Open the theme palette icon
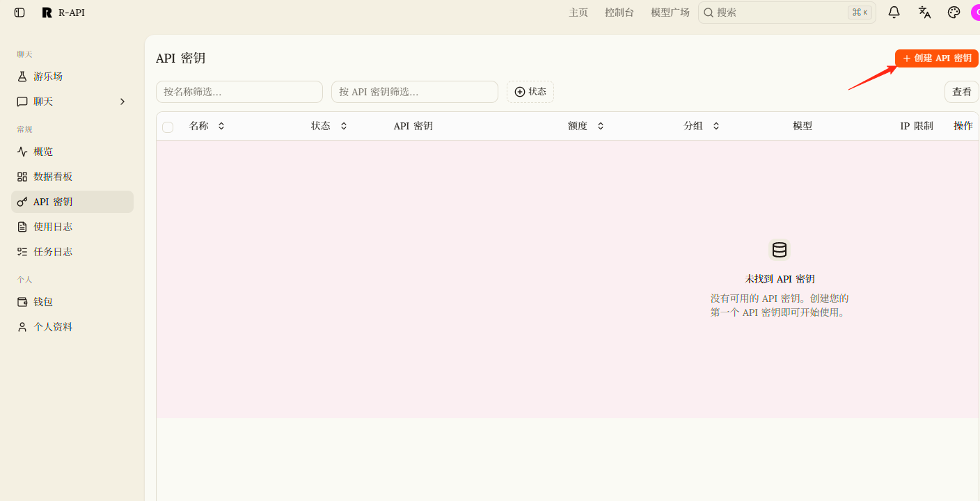 click(954, 12)
